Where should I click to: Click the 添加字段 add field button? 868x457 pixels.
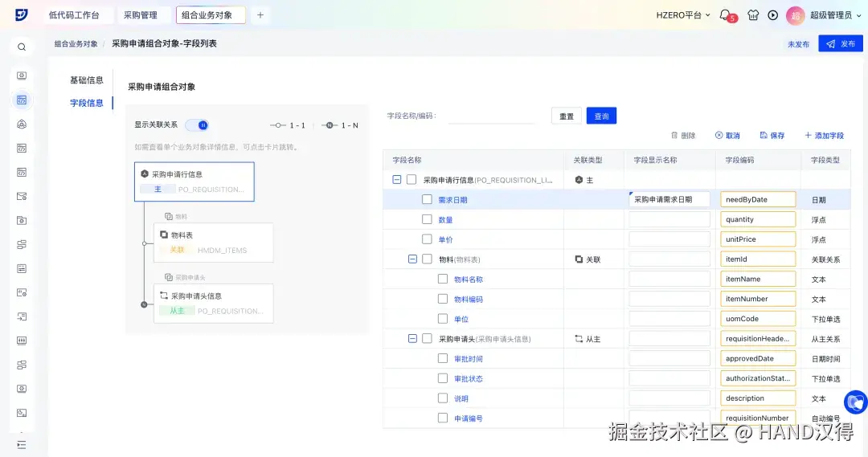825,135
